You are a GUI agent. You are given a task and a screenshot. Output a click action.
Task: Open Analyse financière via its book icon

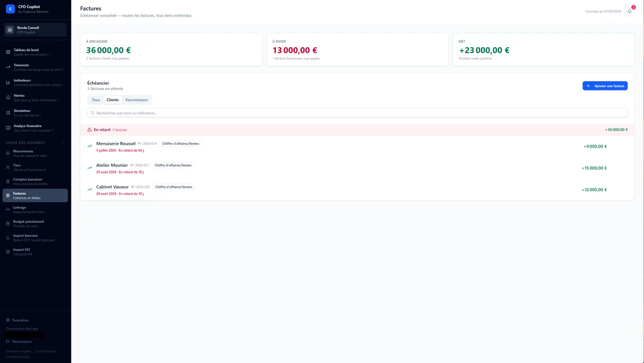8,128
